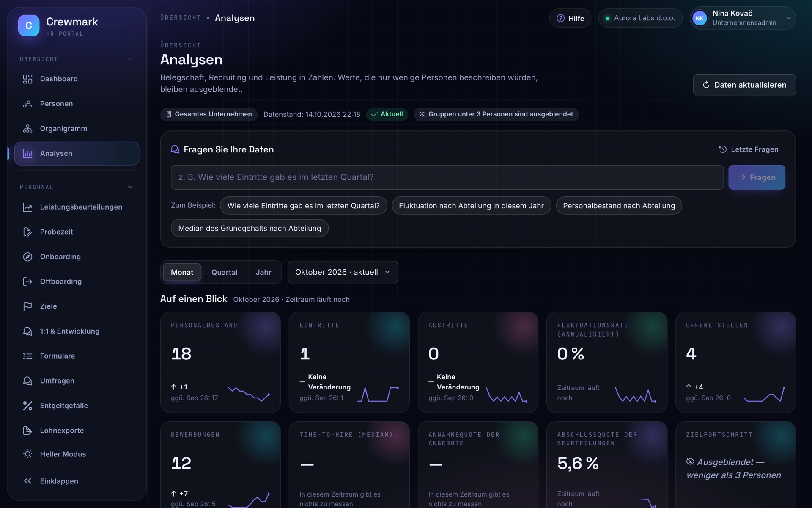Screen dimensions: 812x508
Task: Click the Ziele flag icon
Action: 27,306
